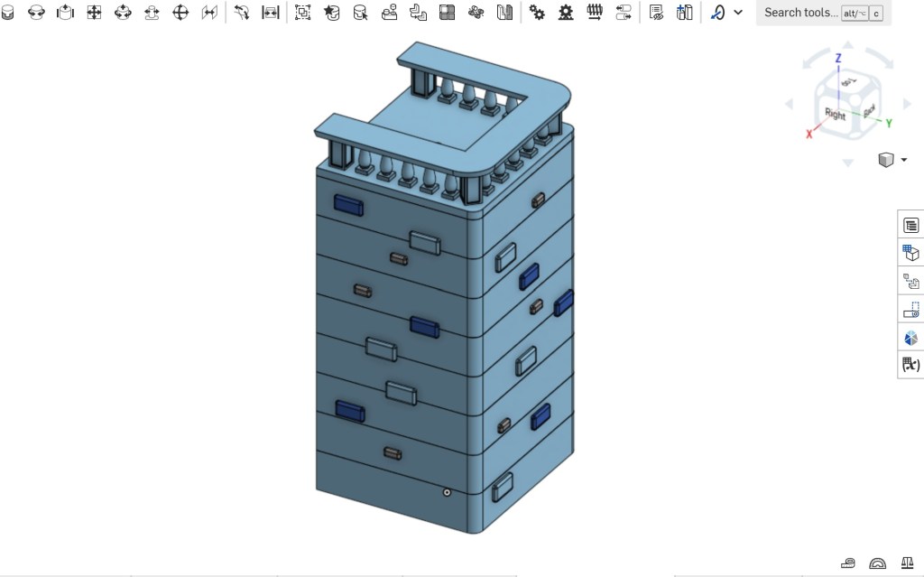Select the Revolute mate tool
This screenshot has height=577, width=924.
(x=36, y=13)
